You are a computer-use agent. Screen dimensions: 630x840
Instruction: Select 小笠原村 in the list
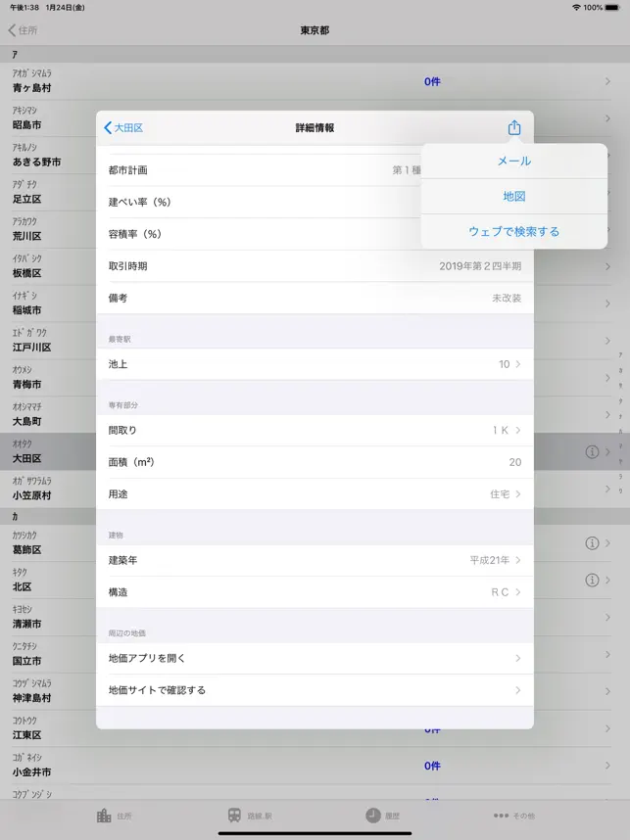click(x=32, y=495)
